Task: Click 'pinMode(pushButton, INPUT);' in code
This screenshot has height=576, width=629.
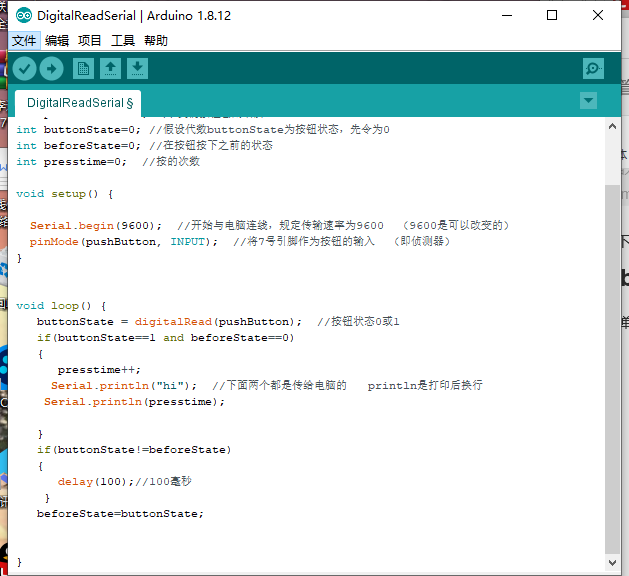Action: point(124,242)
